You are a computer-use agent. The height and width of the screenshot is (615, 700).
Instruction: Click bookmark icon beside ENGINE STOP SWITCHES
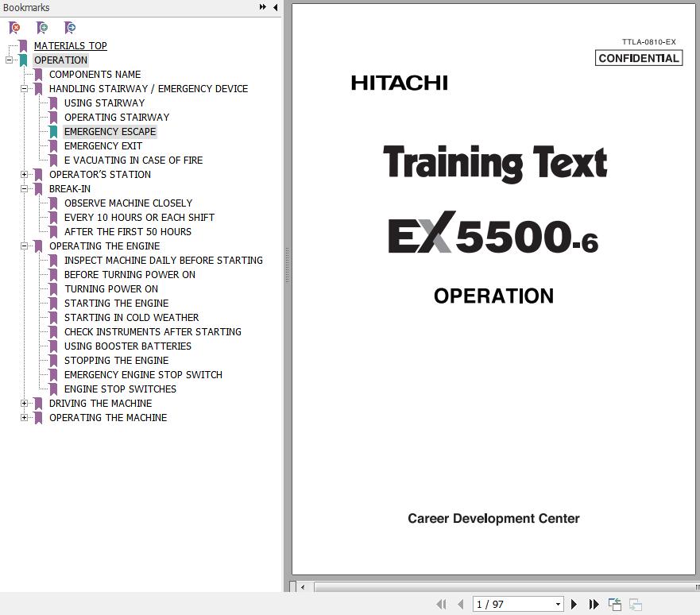53,389
